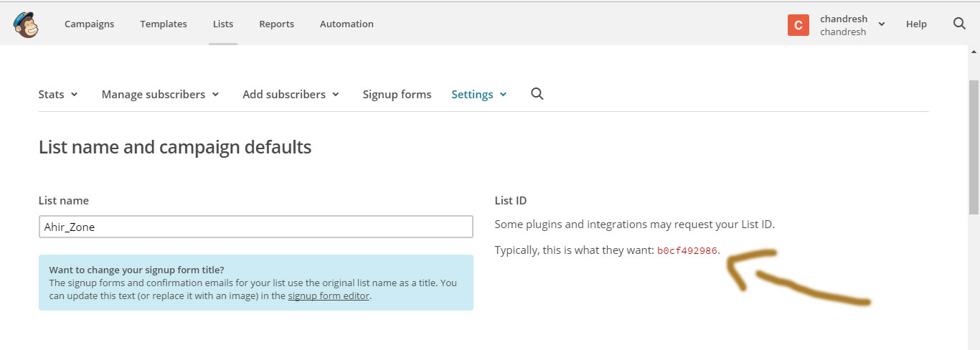Click the Mailchimp monkey logo
Viewport: 980px width, 350px height.
(x=25, y=24)
